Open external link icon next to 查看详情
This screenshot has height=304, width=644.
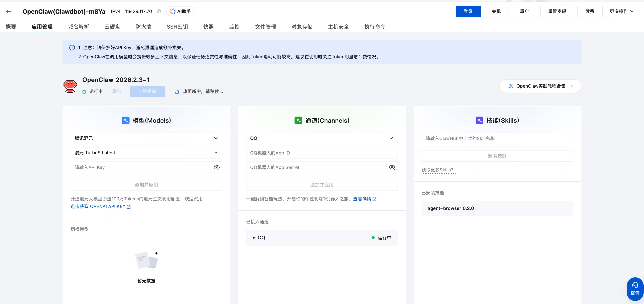click(x=374, y=199)
